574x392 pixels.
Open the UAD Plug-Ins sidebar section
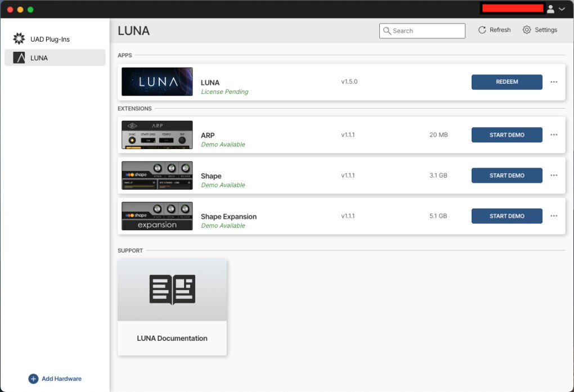pos(55,39)
